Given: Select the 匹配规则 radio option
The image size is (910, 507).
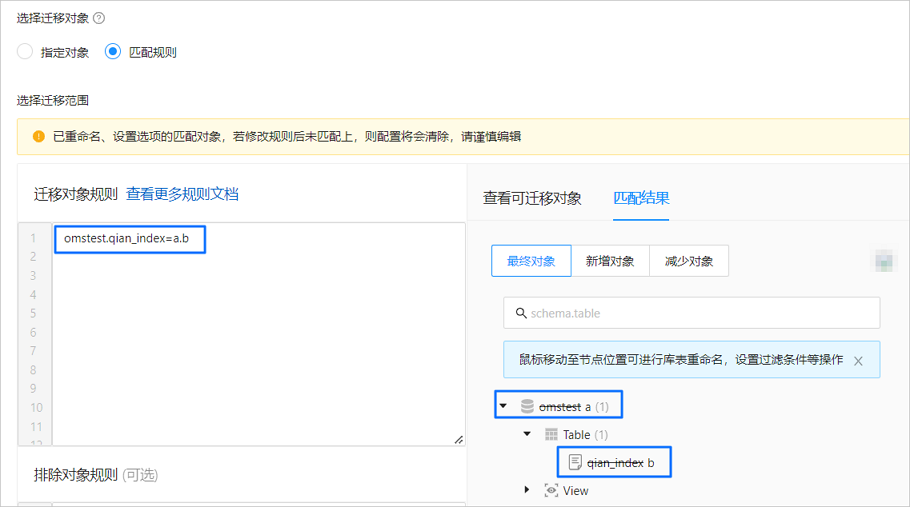Looking at the screenshot, I should pyautogui.click(x=113, y=52).
